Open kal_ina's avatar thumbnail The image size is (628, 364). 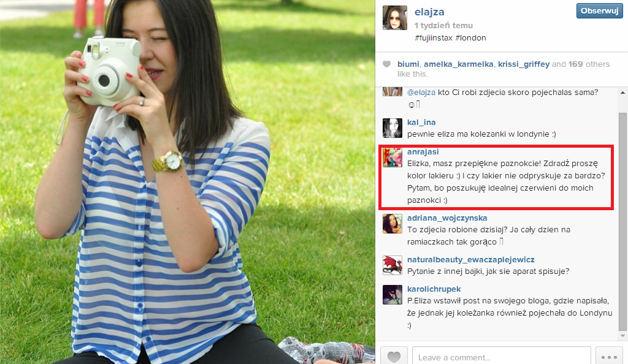(392, 128)
